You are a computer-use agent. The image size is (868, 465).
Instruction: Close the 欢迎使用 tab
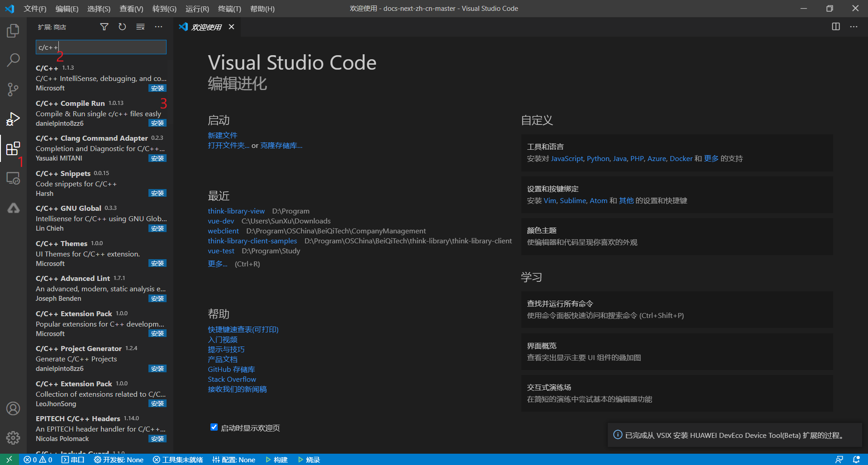click(231, 27)
